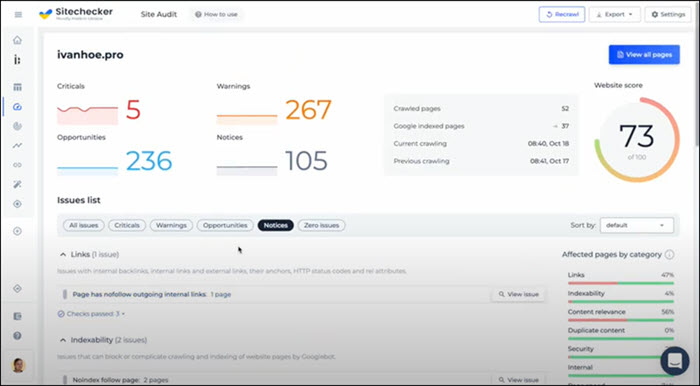The image size is (700, 386).
Task: Click the add project plus-circle icon
Action: pos(17,231)
